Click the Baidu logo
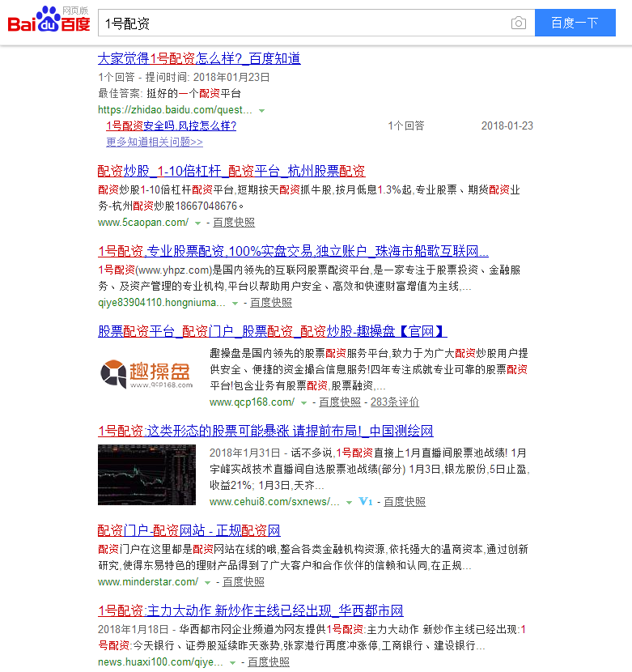Screen dimensions: 632x672 49,20
